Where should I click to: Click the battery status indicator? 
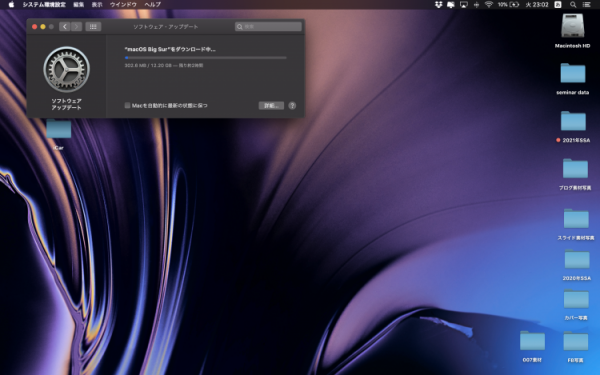pyautogui.click(x=508, y=5)
